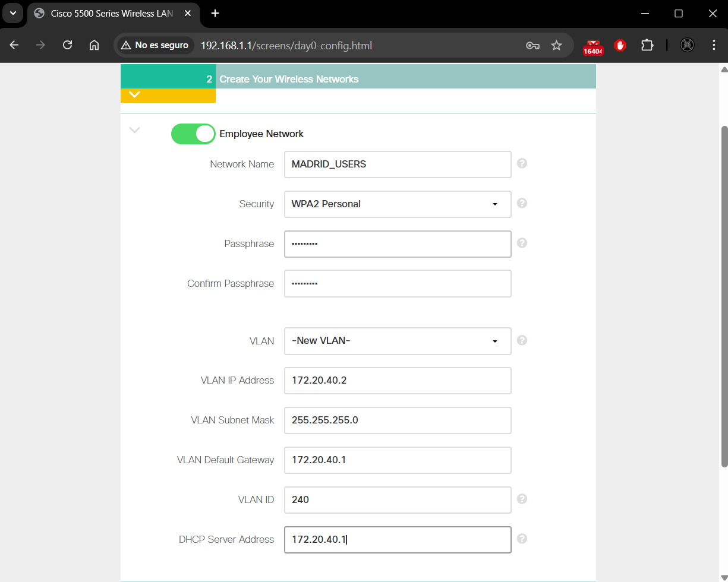728x582 pixels.
Task: Click the scrollbar up arrow
Action: click(723, 68)
